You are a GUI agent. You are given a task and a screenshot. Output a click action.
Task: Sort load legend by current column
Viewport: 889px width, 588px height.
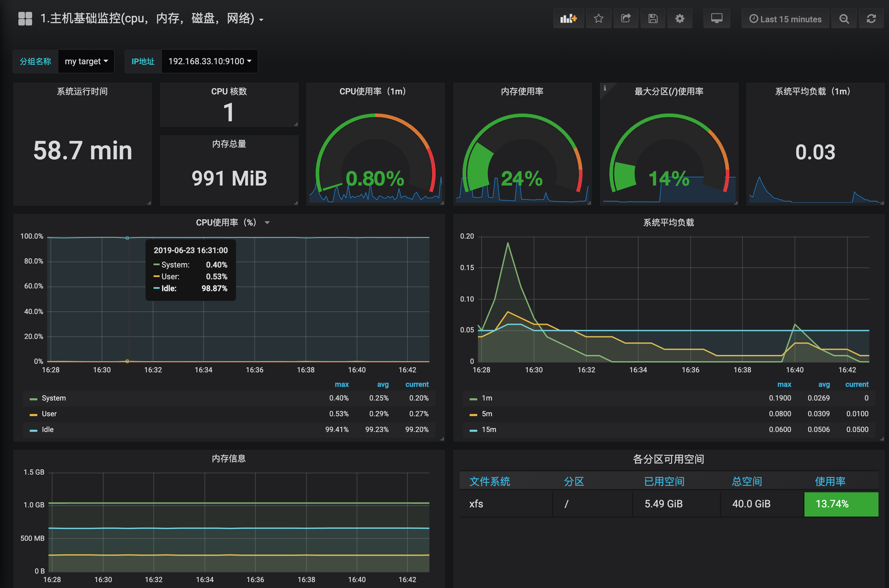point(857,384)
